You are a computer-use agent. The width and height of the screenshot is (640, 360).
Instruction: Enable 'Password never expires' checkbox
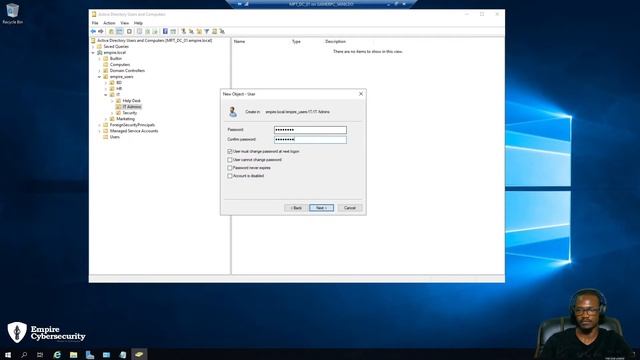tap(230, 168)
